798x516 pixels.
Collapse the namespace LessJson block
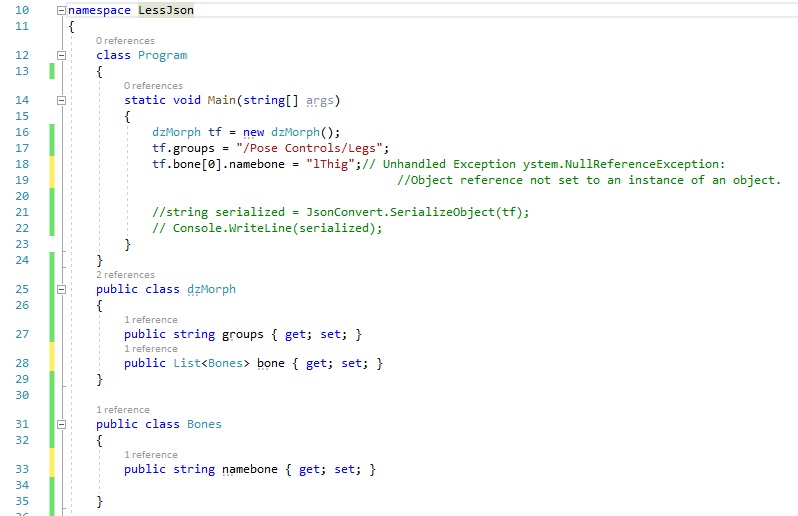click(61, 10)
